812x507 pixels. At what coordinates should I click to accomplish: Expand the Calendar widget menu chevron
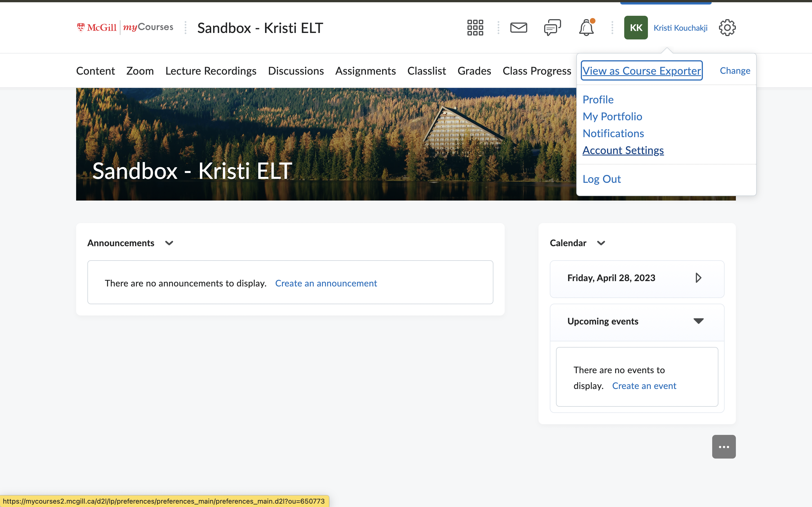pos(601,243)
